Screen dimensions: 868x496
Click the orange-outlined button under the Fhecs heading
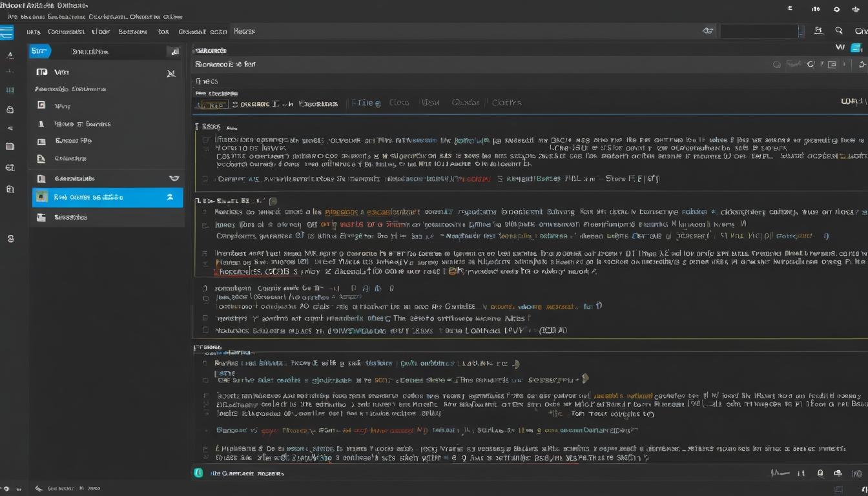pyautogui.click(x=211, y=105)
